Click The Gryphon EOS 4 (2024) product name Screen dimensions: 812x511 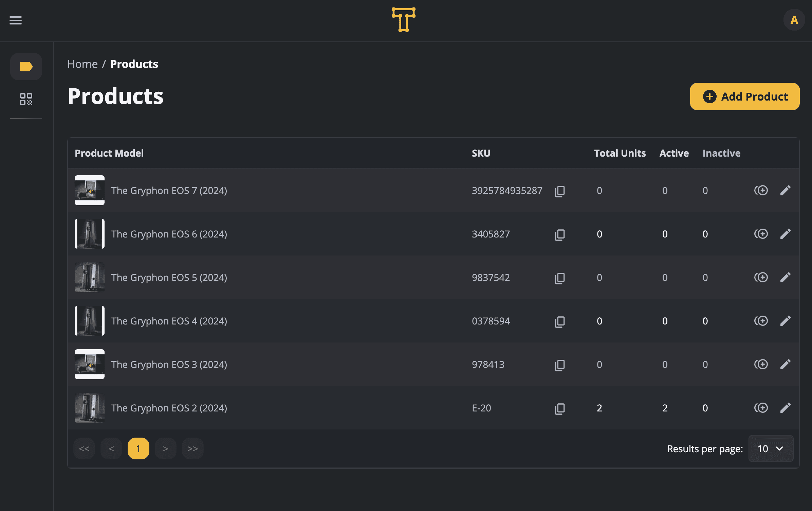[x=169, y=321]
